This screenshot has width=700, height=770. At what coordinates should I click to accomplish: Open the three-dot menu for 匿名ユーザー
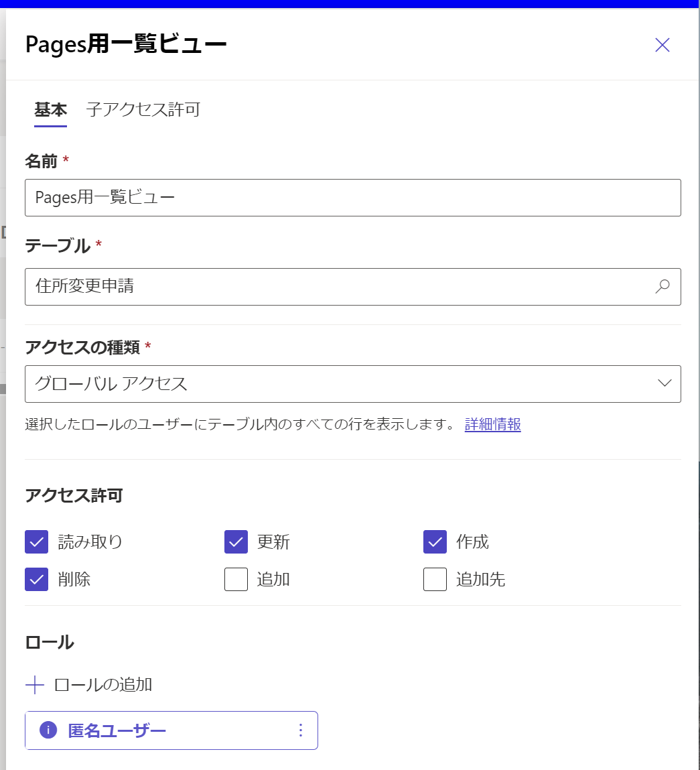click(300, 730)
